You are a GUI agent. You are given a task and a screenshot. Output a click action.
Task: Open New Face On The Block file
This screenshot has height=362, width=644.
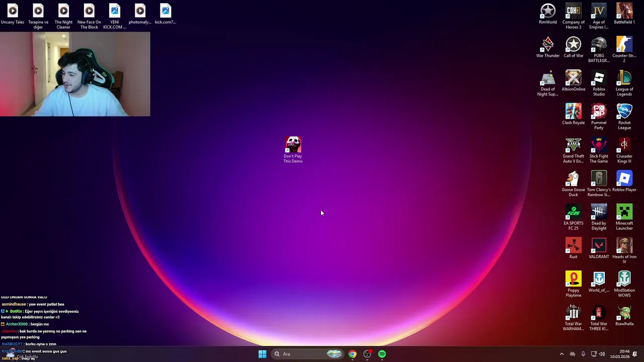click(x=89, y=16)
